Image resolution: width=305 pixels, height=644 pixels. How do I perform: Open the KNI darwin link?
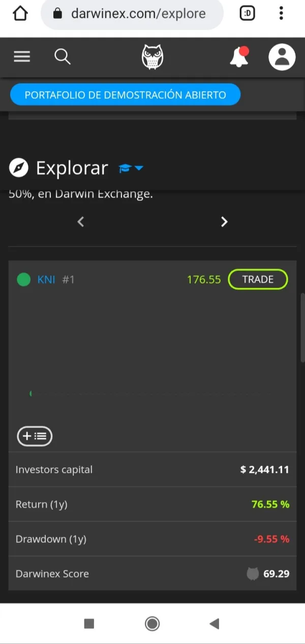(46, 280)
